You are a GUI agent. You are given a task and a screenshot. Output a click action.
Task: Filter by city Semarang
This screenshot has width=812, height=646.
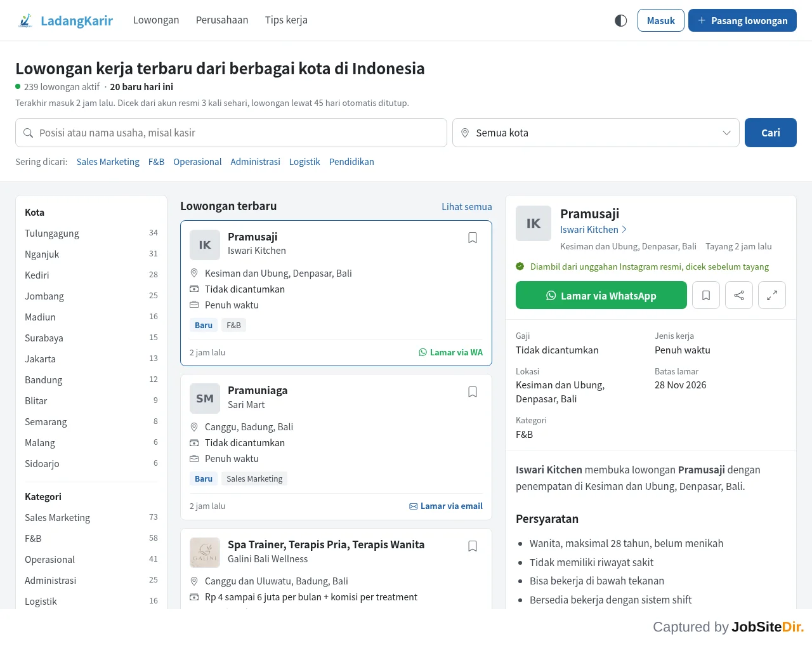[x=91, y=422]
